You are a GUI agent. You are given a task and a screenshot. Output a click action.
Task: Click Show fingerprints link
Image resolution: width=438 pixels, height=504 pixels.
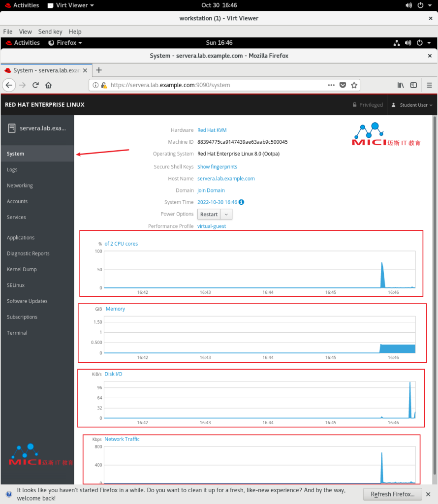(217, 167)
